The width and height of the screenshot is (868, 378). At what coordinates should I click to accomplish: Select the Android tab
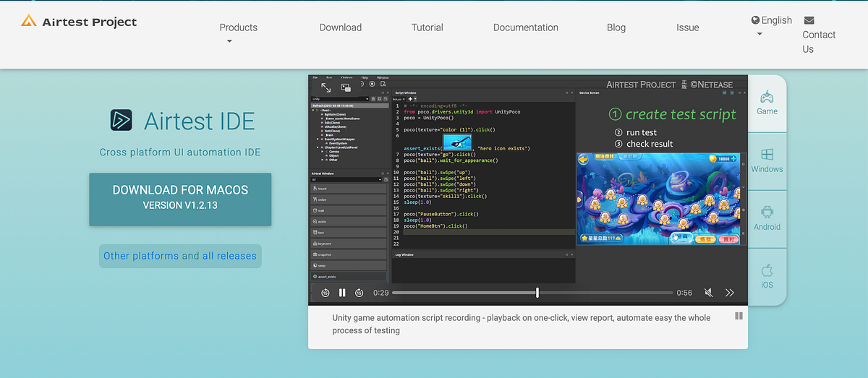click(767, 219)
